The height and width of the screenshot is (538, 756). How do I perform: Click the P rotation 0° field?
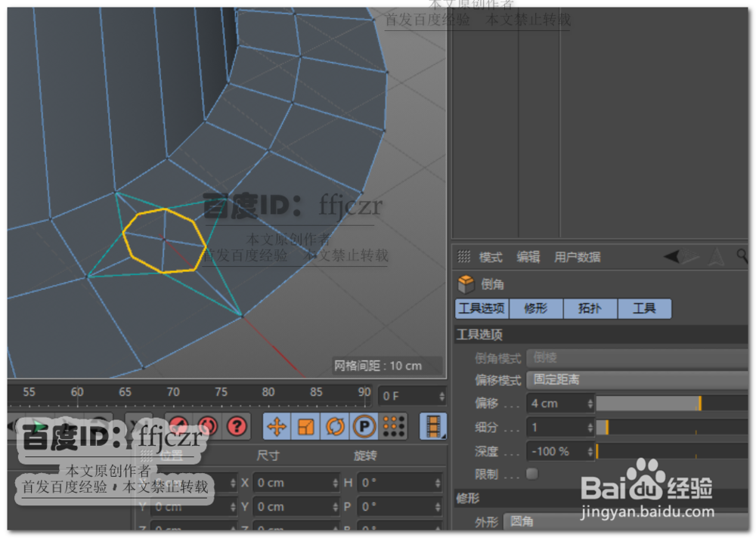398,507
